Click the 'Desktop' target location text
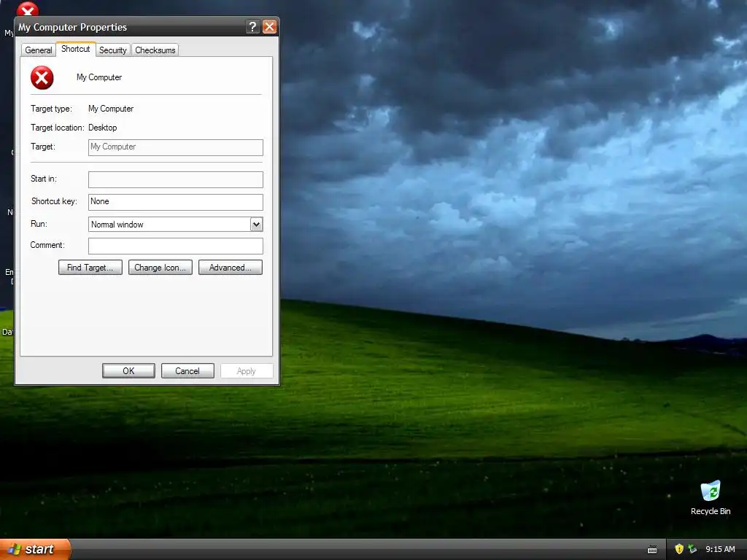The image size is (747, 560). pos(102,128)
